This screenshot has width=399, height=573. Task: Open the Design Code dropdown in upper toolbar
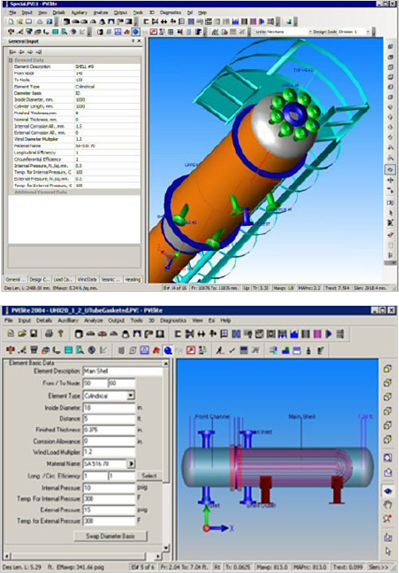tap(354, 32)
